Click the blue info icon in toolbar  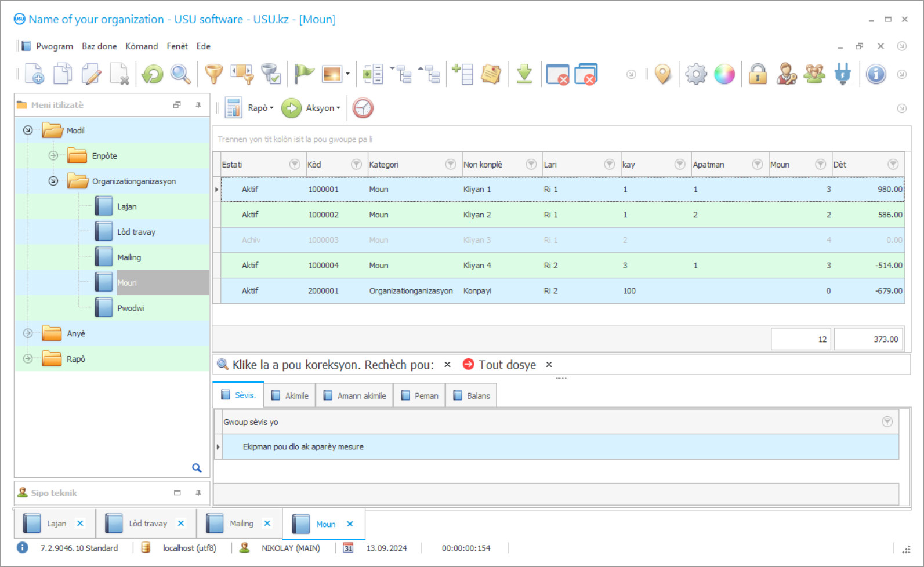[x=876, y=74]
